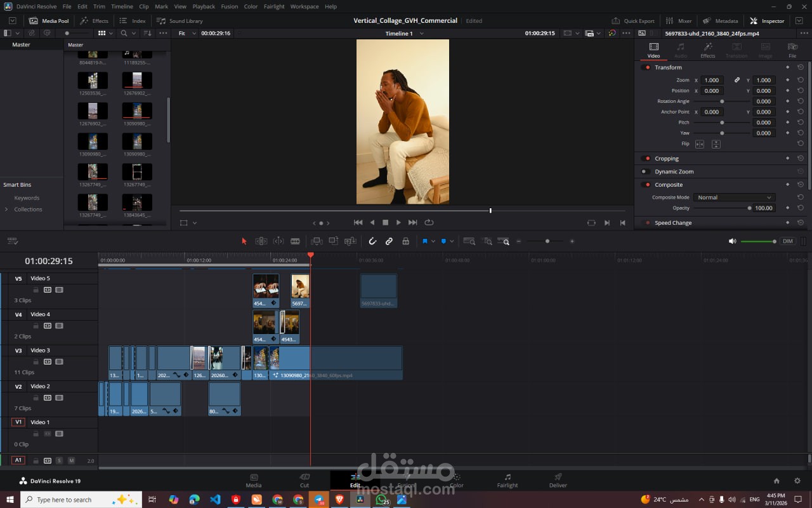
Task: Open the Composite Mode dropdown
Action: click(x=734, y=197)
